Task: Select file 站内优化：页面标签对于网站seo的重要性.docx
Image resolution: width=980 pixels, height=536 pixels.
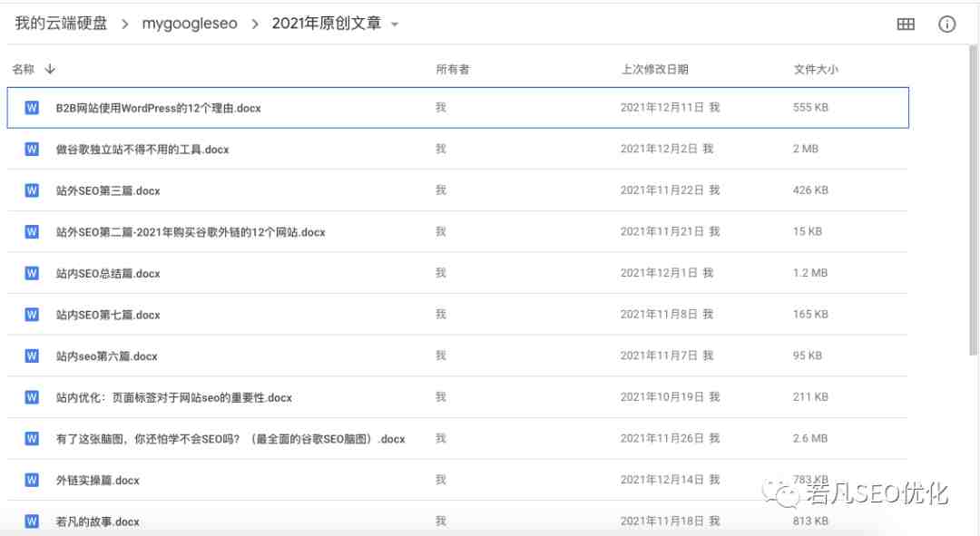Action: (173, 398)
